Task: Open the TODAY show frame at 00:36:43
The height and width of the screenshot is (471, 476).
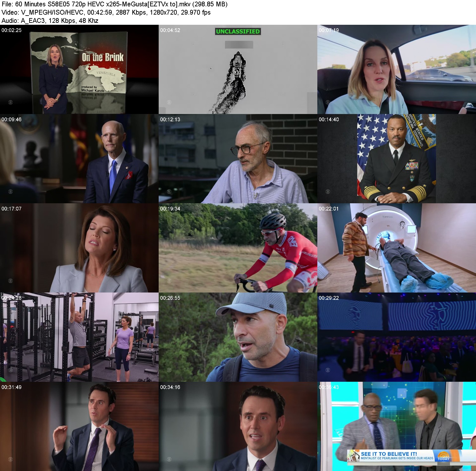Action: (397, 426)
